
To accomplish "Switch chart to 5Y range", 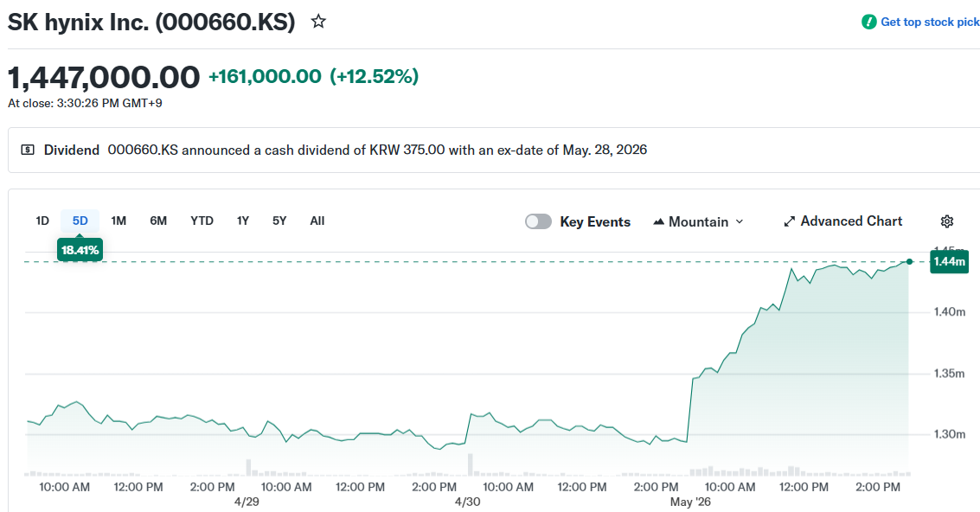I will (279, 221).
